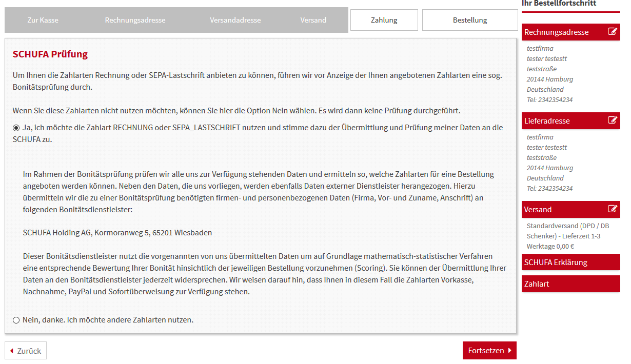This screenshot has height=364, width=631.
Task: Click the paragraph starting 'Um Ihnen die Zahlarten'
Action: point(257,81)
